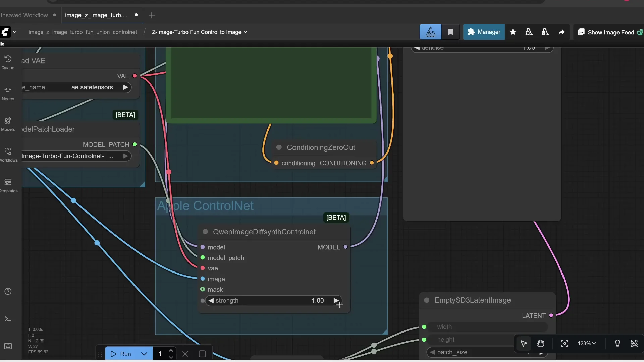Switch to the image_z_image_turb workflow tab
This screenshot has height=362, width=644.
point(96,15)
